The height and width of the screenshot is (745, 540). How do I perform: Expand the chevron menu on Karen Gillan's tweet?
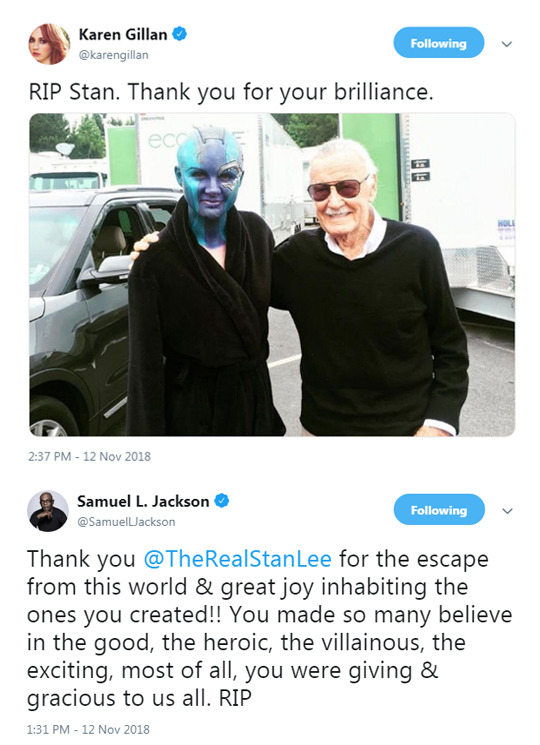click(507, 44)
